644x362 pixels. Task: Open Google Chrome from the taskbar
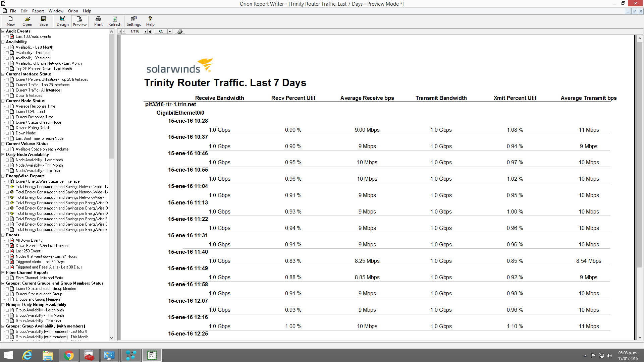point(69,355)
